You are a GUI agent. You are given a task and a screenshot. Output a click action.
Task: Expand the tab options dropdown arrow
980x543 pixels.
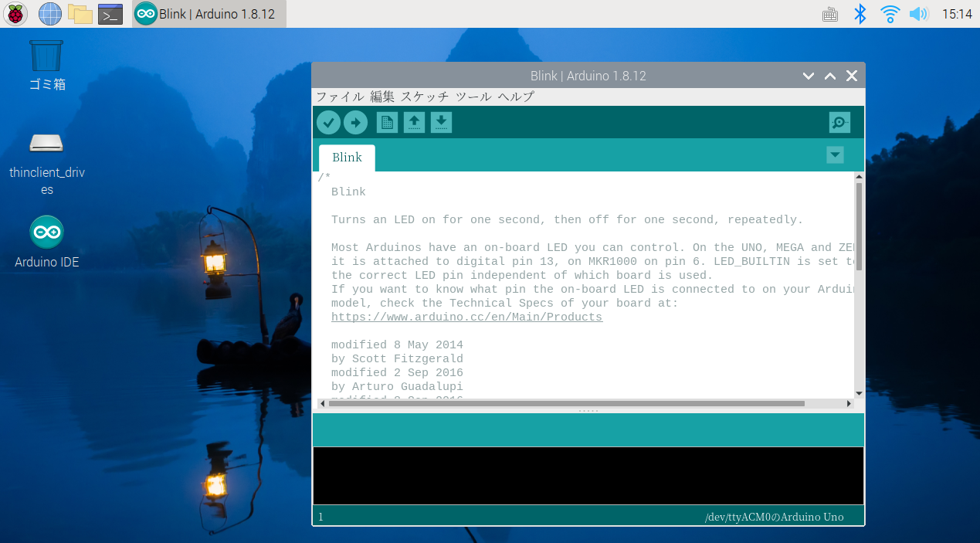pyautogui.click(x=835, y=154)
